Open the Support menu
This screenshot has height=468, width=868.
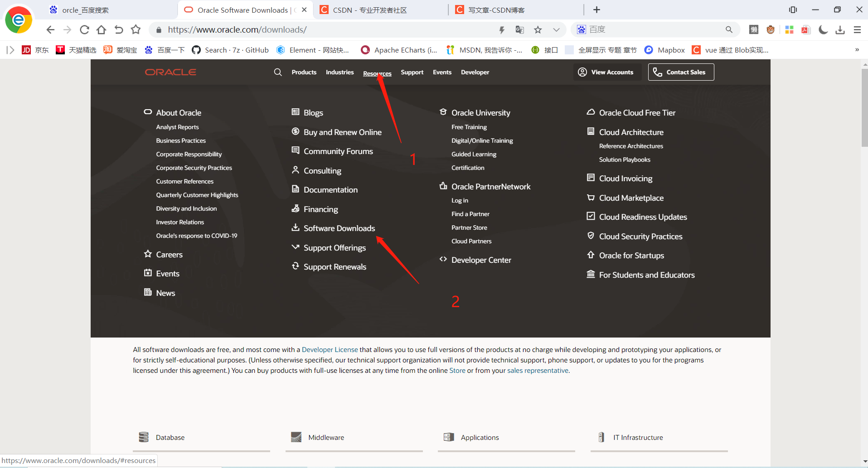pyautogui.click(x=412, y=72)
